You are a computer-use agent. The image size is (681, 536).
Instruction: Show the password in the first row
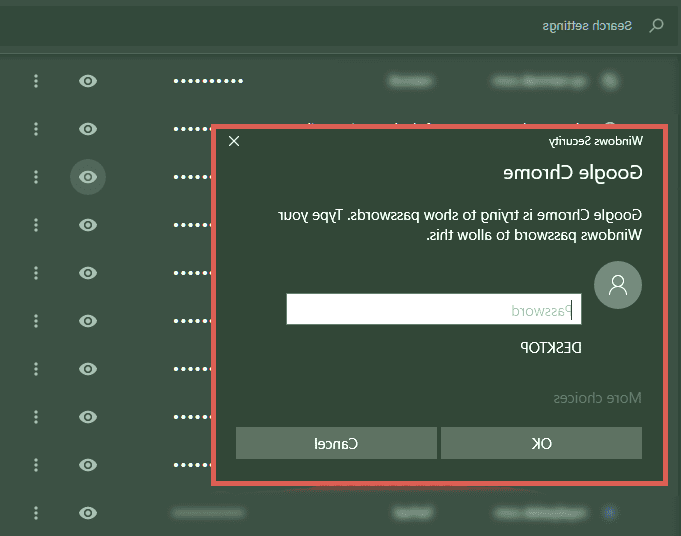point(88,81)
